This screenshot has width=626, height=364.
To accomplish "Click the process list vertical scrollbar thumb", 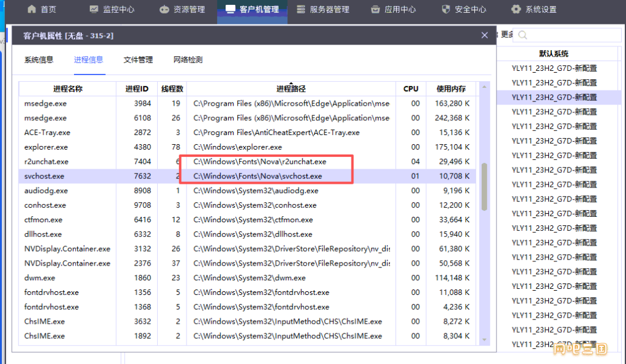I will click(x=484, y=186).
